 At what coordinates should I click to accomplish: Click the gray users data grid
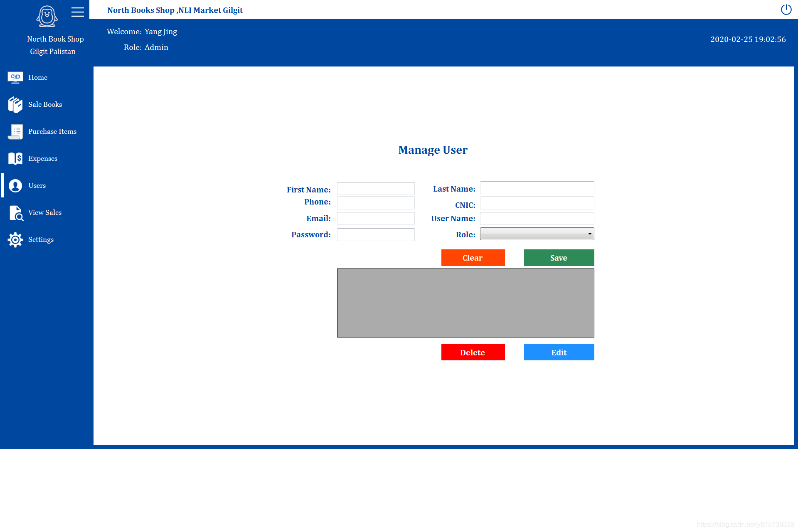tap(465, 303)
